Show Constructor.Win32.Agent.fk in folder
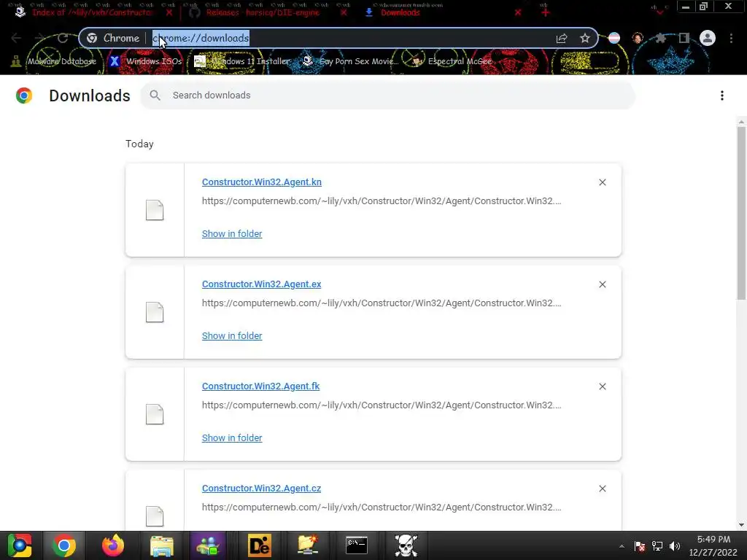Screen dimensions: 747x560 pos(232,437)
